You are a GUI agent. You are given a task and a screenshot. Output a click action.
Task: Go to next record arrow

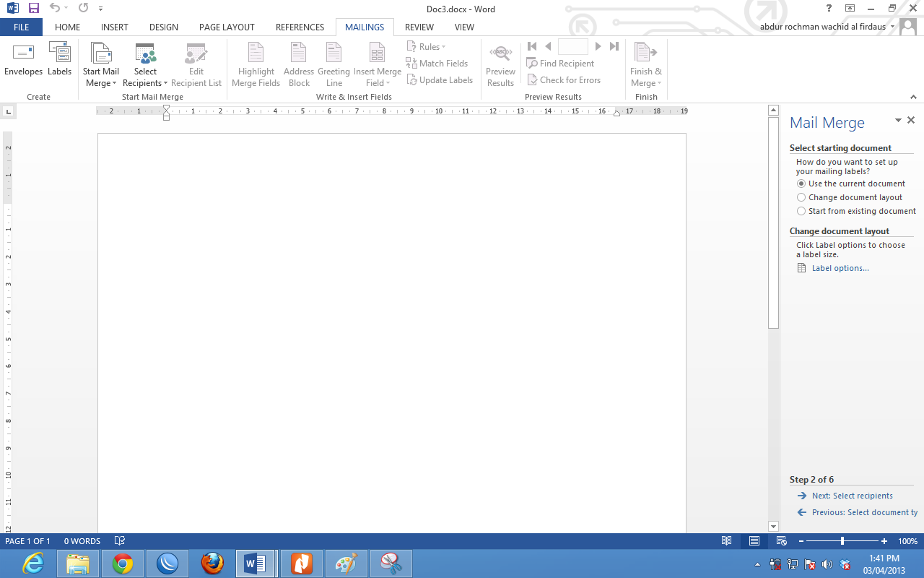click(x=598, y=46)
